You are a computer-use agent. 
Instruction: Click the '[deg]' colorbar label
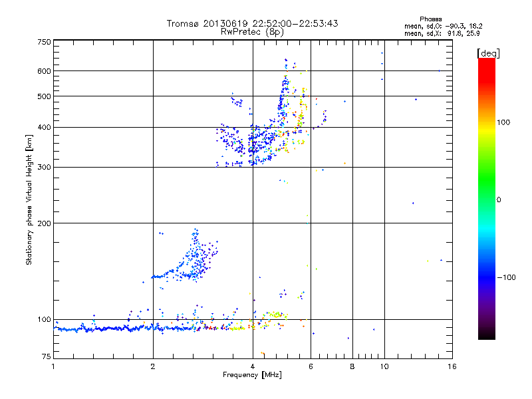pyautogui.click(x=488, y=53)
